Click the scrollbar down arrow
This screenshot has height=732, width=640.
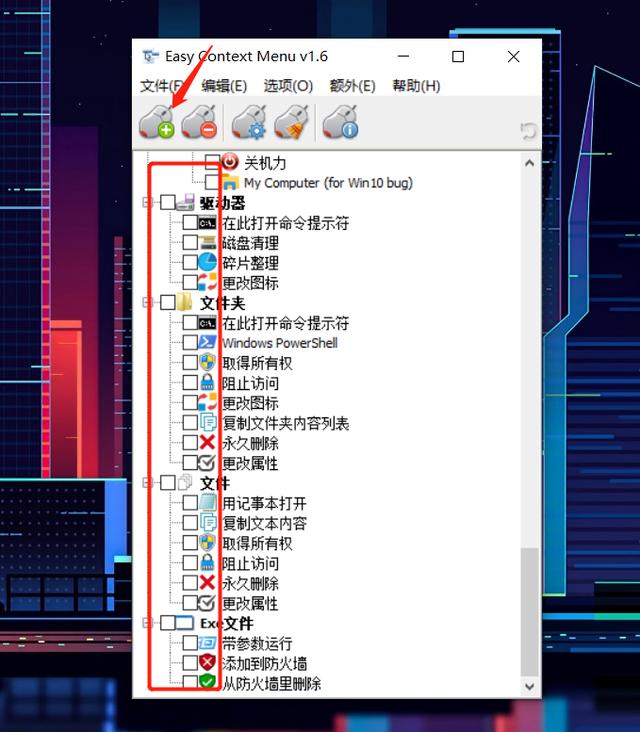pyautogui.click(x=529, y=686)
